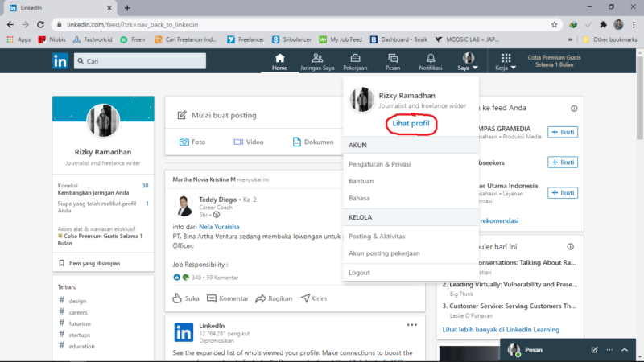Viewport: 644px width, 362px height.
Task: Open Pengaturan & Privasi menu entry
Action: click(x=379, y=164)
